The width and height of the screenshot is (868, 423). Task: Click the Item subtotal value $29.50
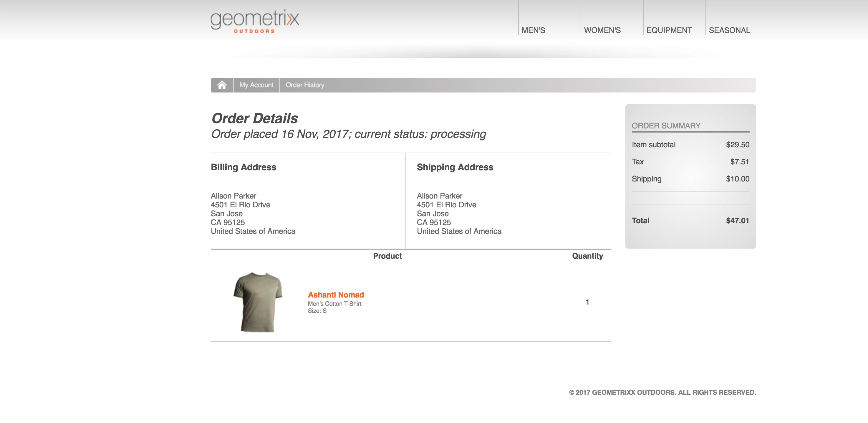click(737, 145)
